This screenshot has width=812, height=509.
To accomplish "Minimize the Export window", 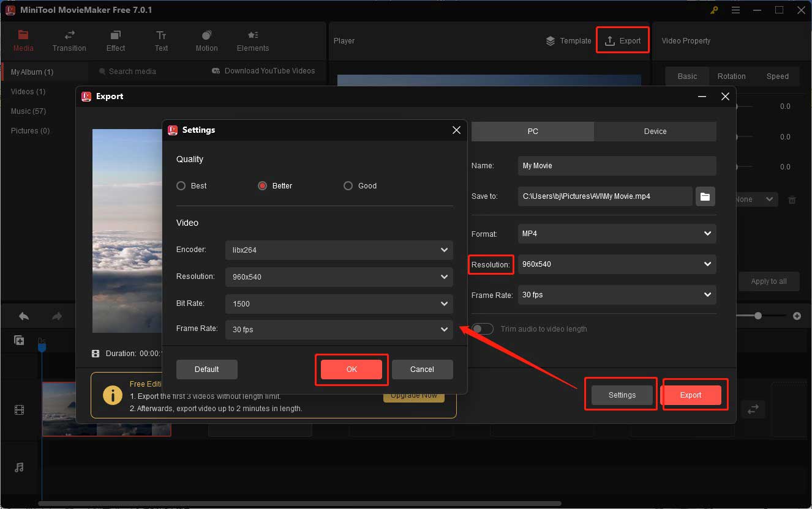I will tap(702, 97).
